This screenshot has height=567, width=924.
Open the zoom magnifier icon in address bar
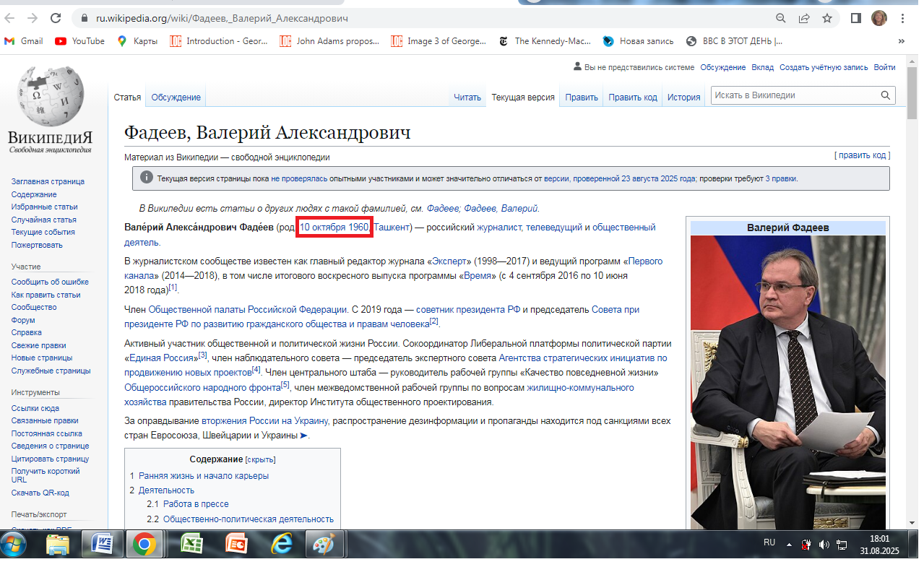(781, 18)
